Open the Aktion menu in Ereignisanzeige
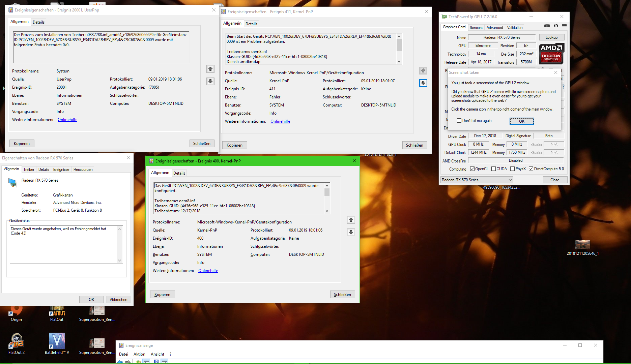Screen dimensions: 631x364 (139, 354)
